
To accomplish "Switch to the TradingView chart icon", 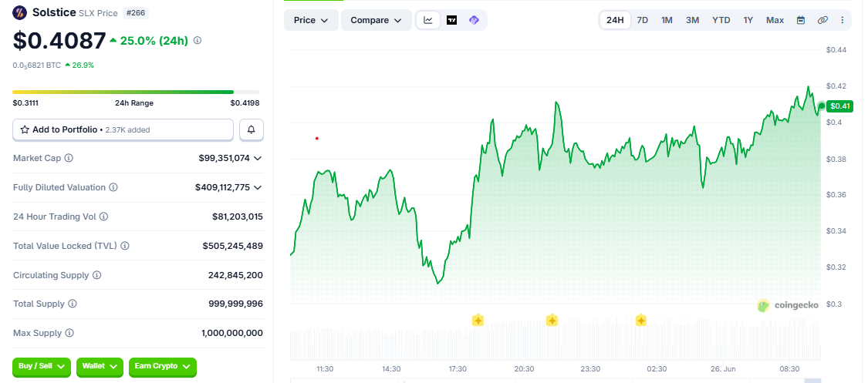I will click(x=451, y=20).
